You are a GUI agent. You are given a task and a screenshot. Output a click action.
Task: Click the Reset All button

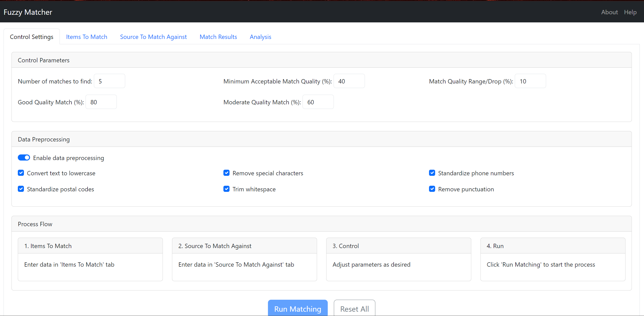point(354,309)
